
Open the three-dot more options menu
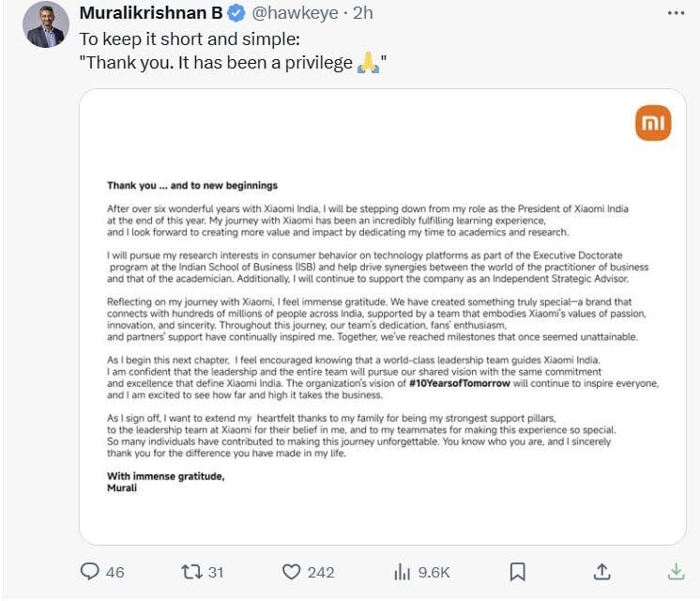pyautogui.click(x=675, y=14)
